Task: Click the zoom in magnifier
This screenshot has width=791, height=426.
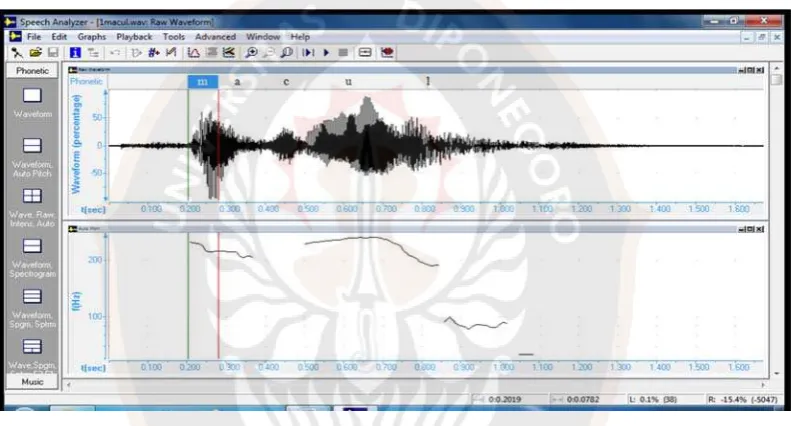Action: coord(251,52)
